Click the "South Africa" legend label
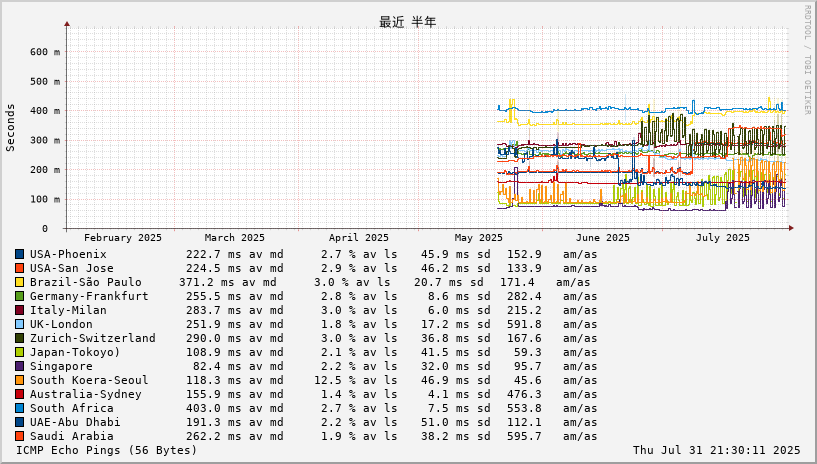This screenshot has width=817, height=464. pyautogui.click(x=71, y=408)
